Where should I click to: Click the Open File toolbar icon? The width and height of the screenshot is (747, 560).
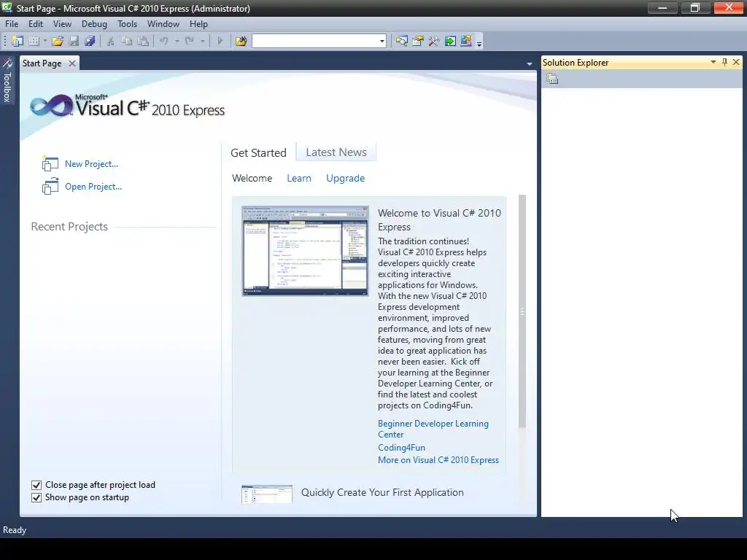point(58,42)
